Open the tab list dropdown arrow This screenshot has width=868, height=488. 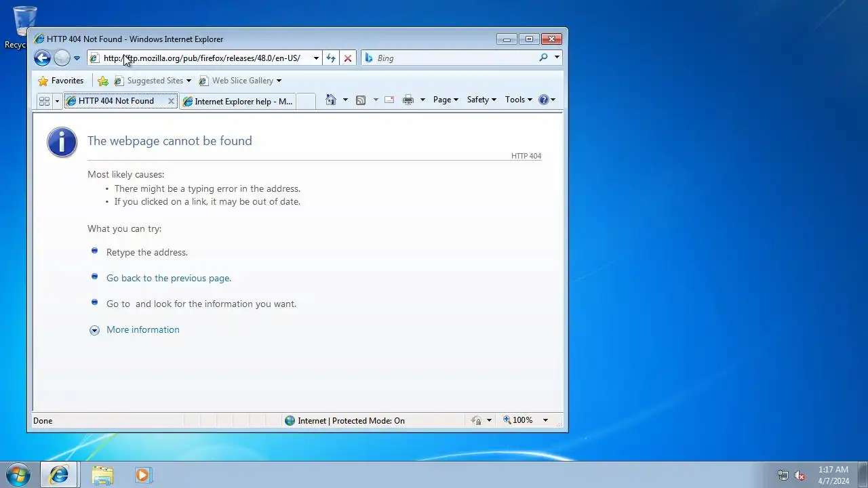point(57,101)
